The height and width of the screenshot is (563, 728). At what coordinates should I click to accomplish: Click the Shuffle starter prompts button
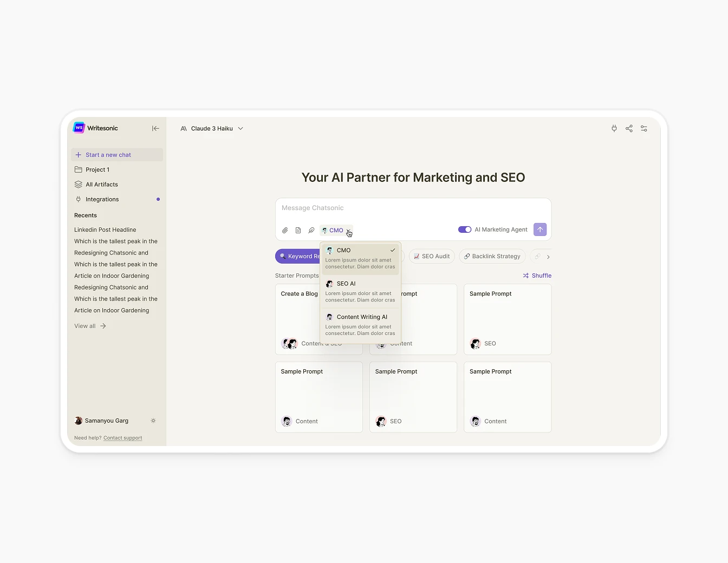tap(537, 275)
